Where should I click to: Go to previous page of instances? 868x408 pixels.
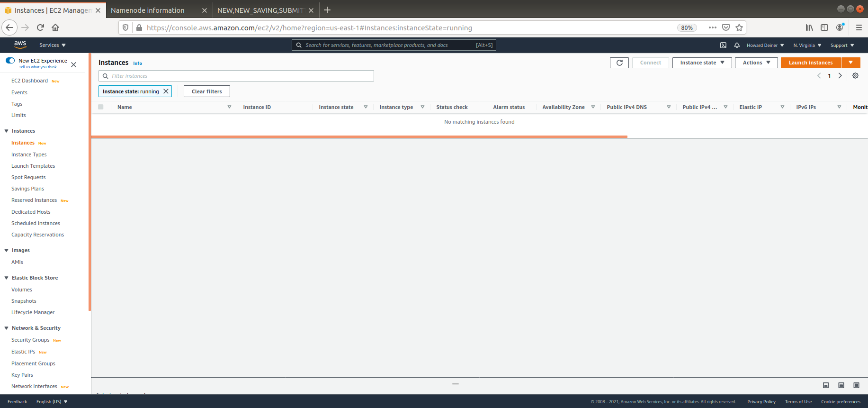point(819,76)
